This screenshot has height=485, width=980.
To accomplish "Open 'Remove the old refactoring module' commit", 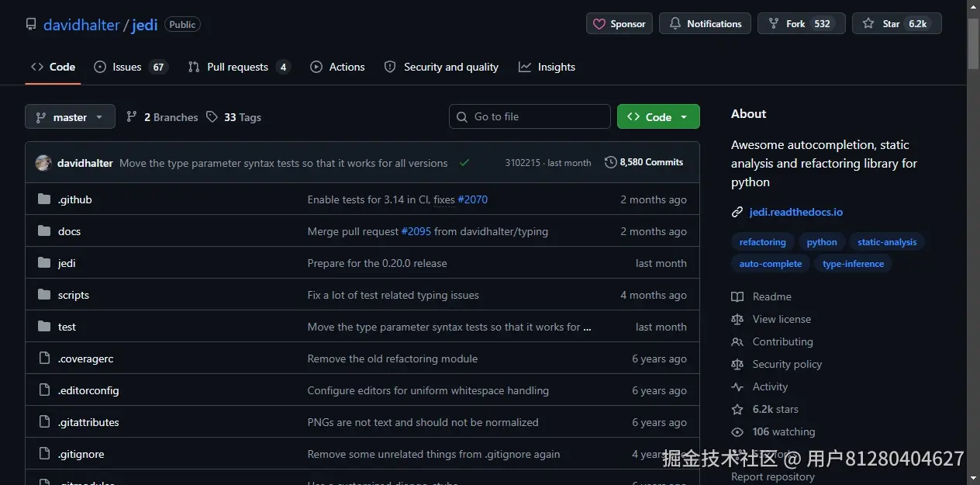I will coord(392,359).
